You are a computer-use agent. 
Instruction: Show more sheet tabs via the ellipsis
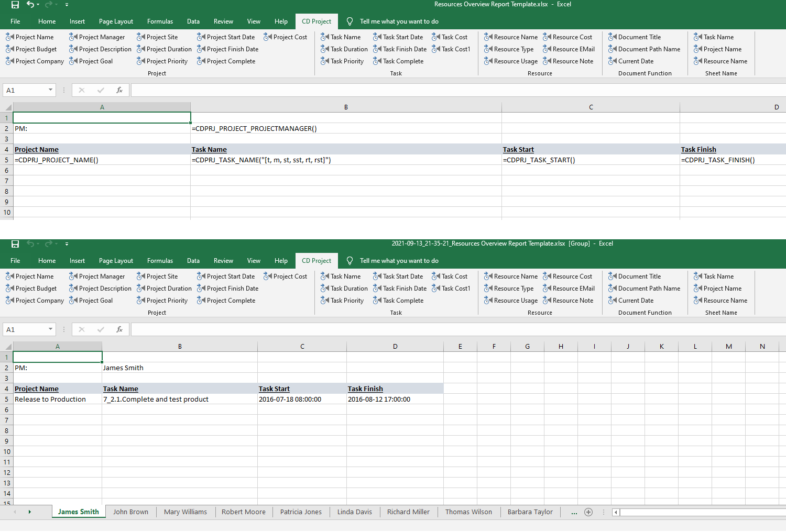(574, 512)
